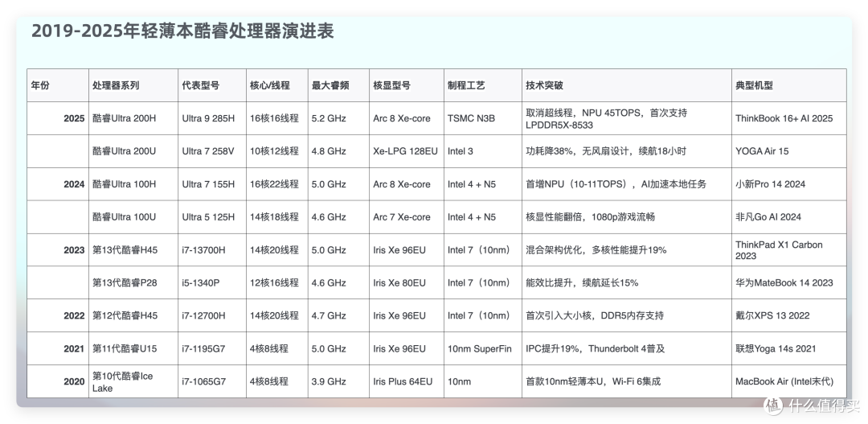Select the YOGA Air 15 cell
868x424 pixels.
pyautogui.click(x=789, y=150)
